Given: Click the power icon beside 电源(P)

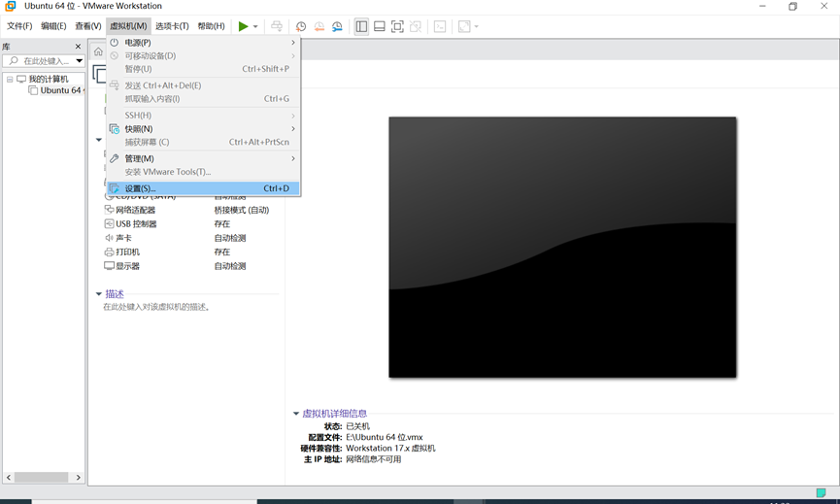Looking at the screenshot, I should coord(115,43).
